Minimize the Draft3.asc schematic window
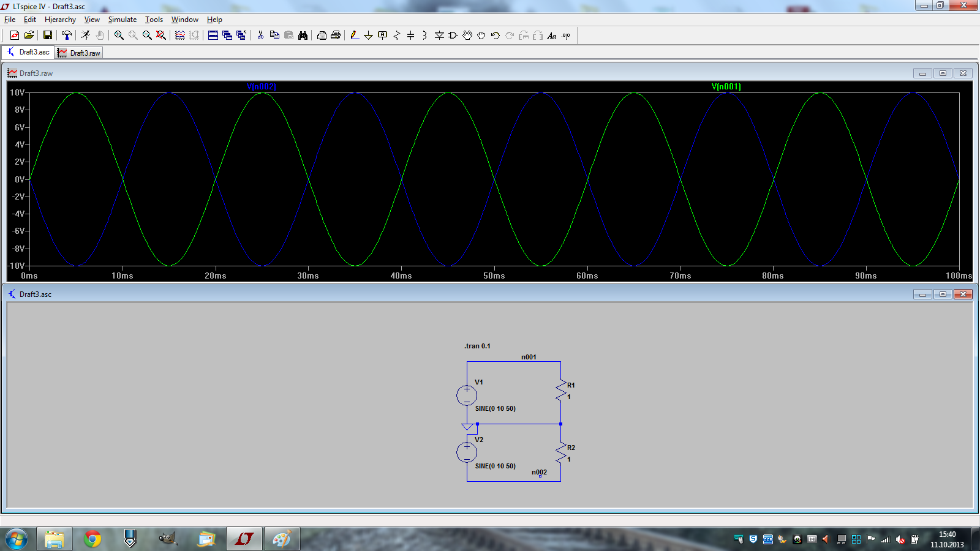 click(922, 294)
